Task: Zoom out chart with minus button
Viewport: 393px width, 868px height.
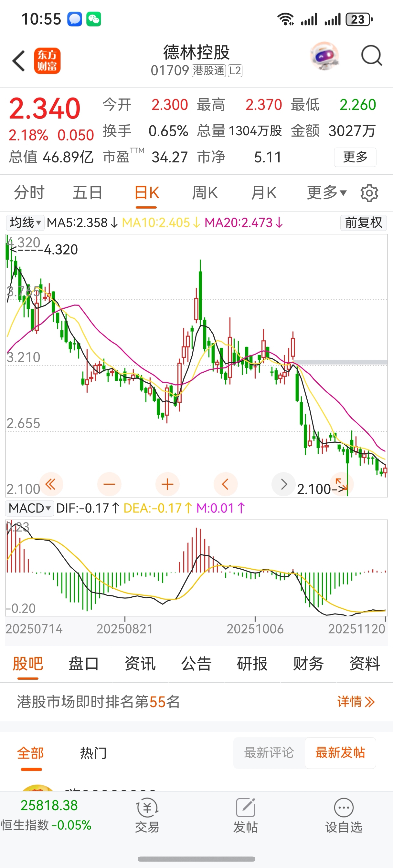Action: tap(109, 485)
